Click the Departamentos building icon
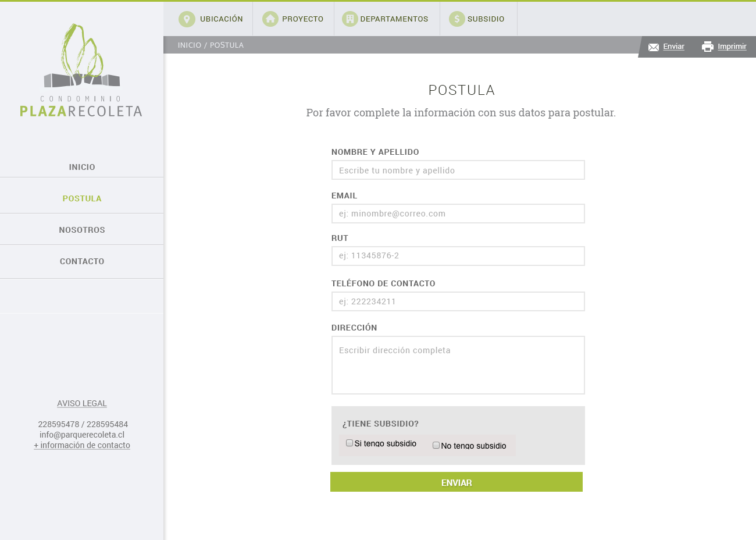 click(x=350, y=19)
